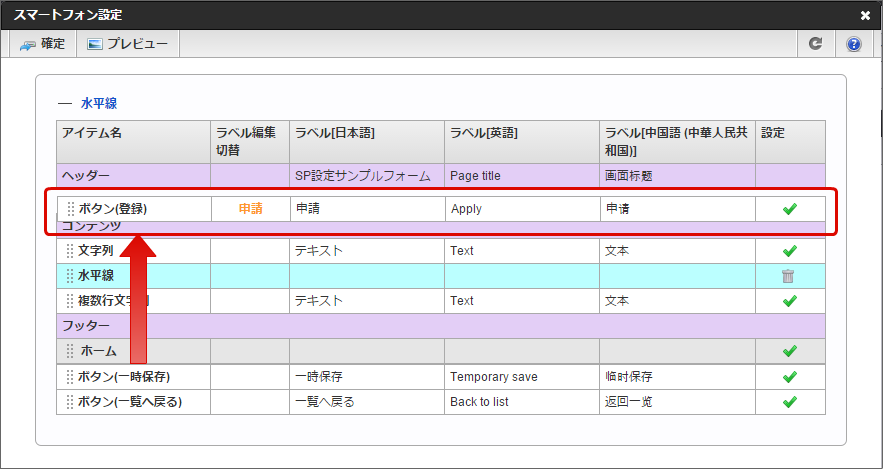Click the drag handle of ホーム row
Image resolution: width=883 pixels, height=469 pixels.
70,351
